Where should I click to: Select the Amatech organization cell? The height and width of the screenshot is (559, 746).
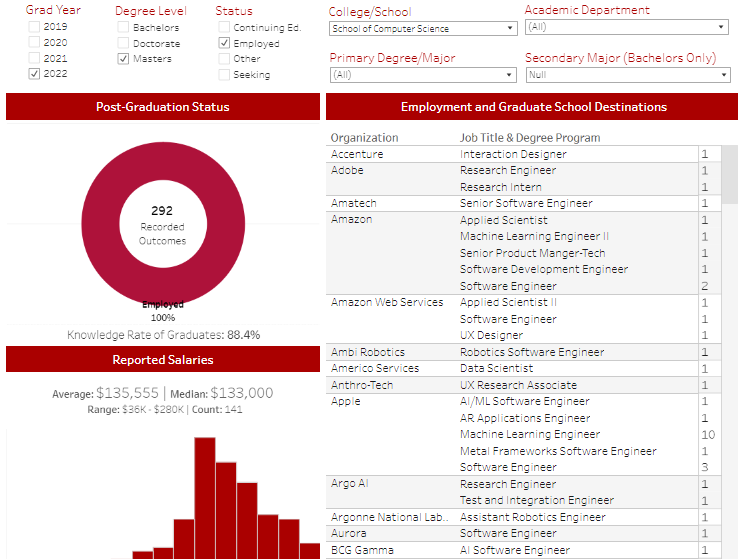click(353, 203)
